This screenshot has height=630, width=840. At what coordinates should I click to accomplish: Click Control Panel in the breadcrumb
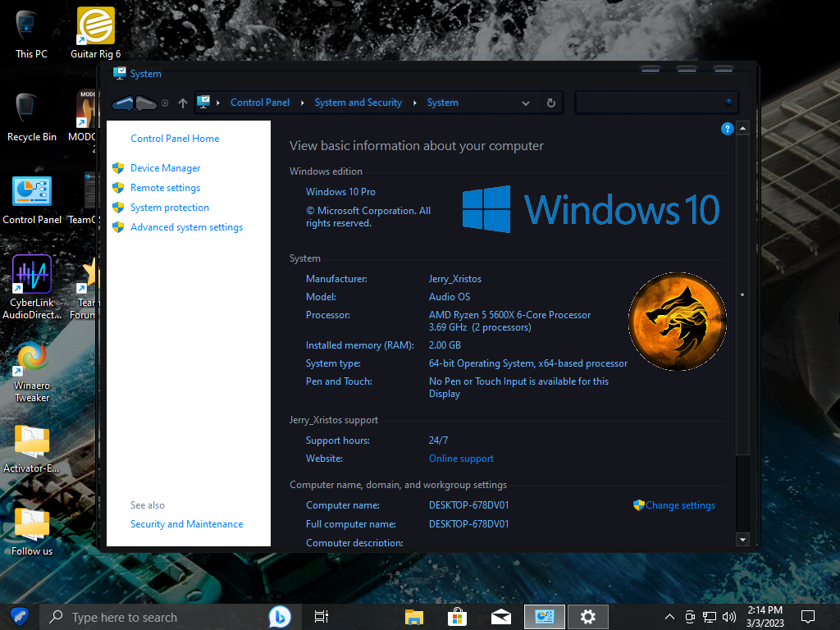[260, 103]
